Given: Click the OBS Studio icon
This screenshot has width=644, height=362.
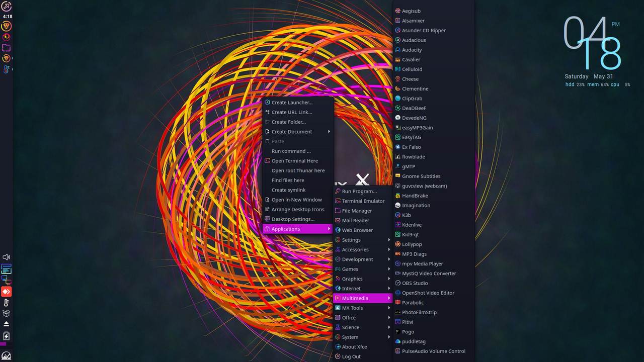Looking at the screenshot, I should pos(397,283).
